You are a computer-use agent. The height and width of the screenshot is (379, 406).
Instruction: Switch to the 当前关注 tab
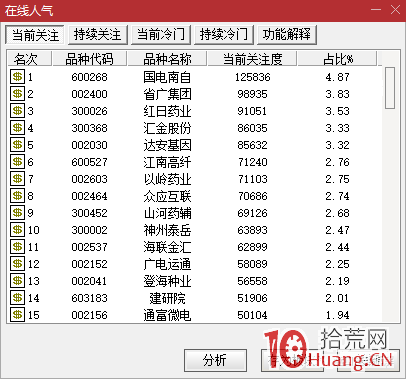point(35,35)
